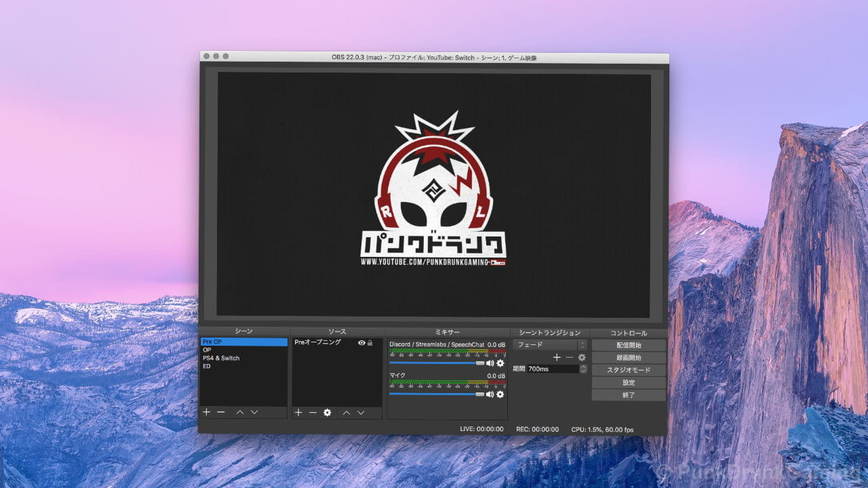Adjust the 700ms duration stepper arrows

(583, 369)
